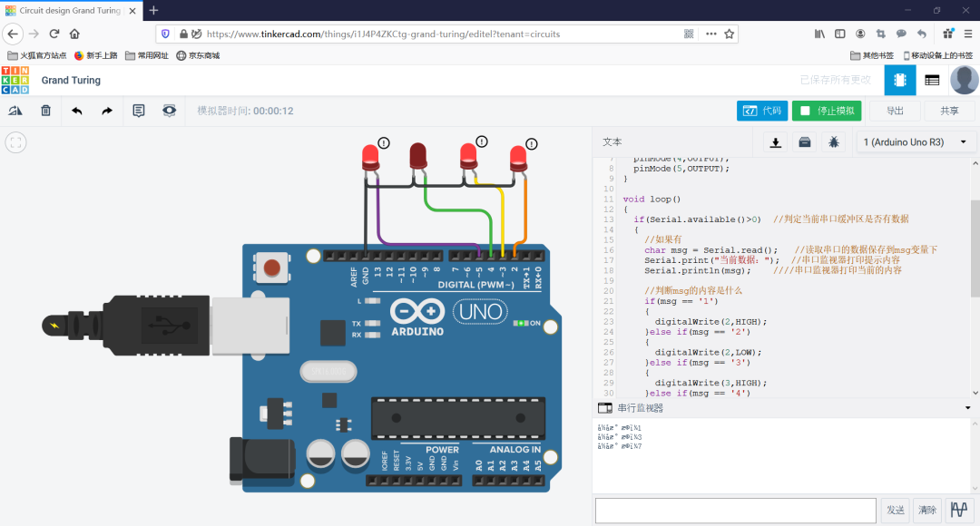Click the simulator time readout 00:00:12
This screenshot has height=526, width=980.
pos(273,111)
